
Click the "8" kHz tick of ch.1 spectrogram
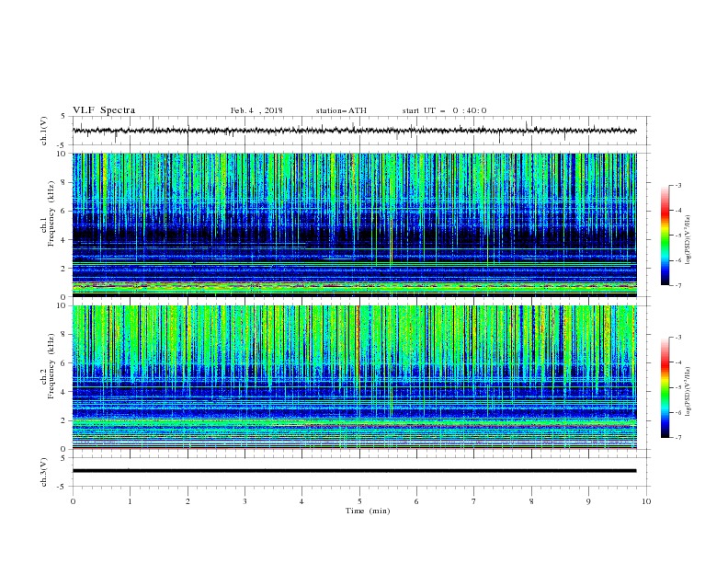pos(65,182)
